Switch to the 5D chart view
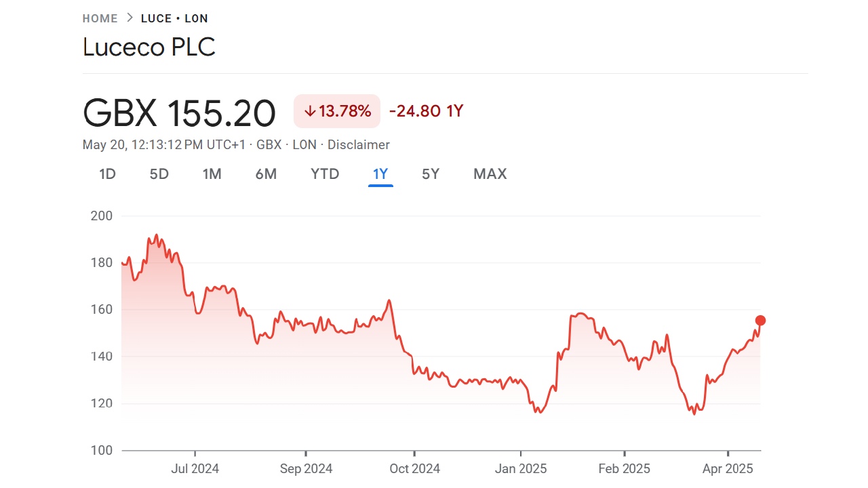 tap(159, 174)
